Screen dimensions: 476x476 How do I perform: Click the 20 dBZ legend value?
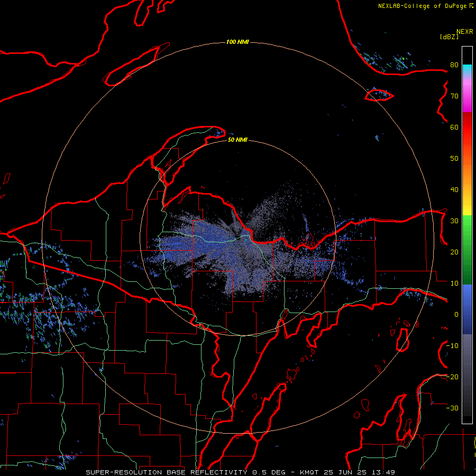(454, 252)
